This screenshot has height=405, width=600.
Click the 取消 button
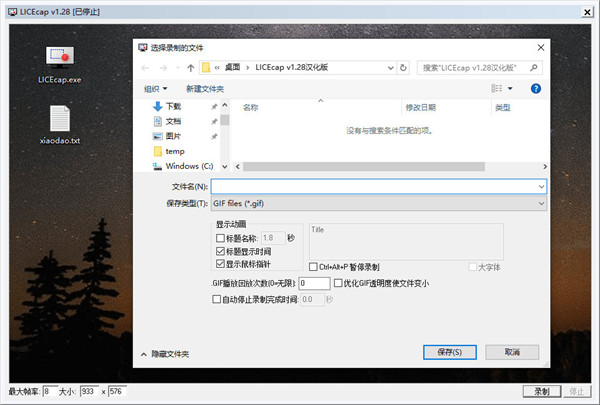point(514,352)
